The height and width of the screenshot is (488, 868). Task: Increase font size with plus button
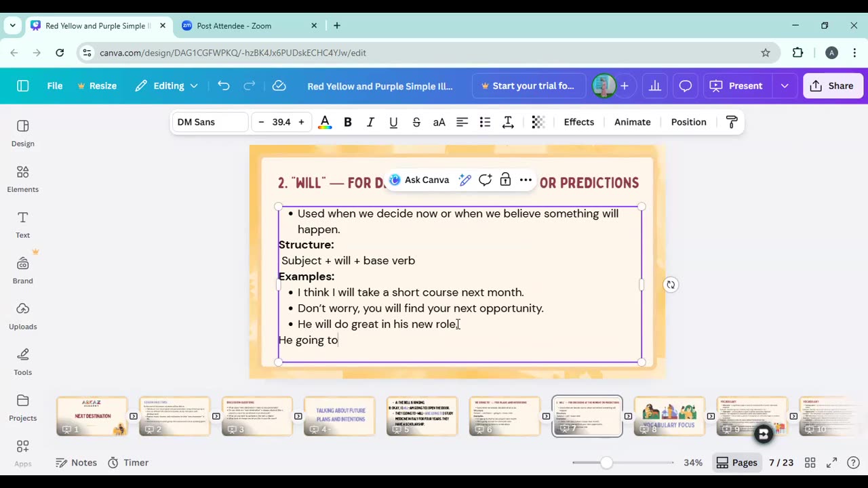(x=301, y=122)
